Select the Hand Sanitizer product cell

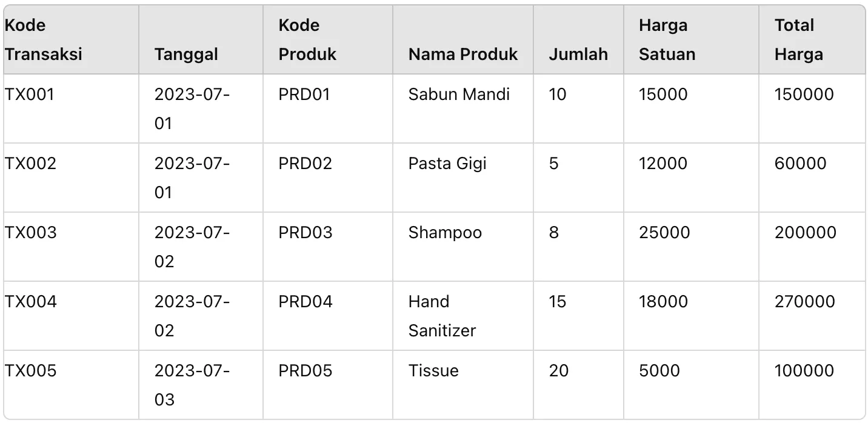(442, 316)
